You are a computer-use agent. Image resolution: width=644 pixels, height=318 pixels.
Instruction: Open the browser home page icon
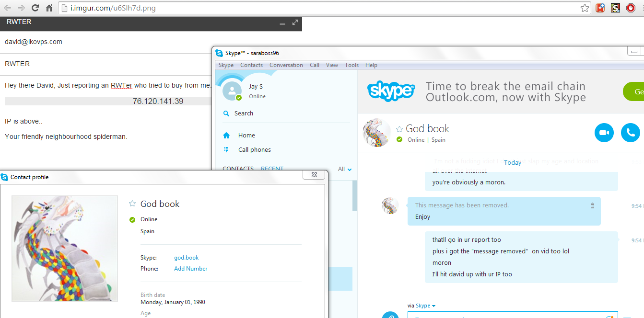click(x=49, y=8)
